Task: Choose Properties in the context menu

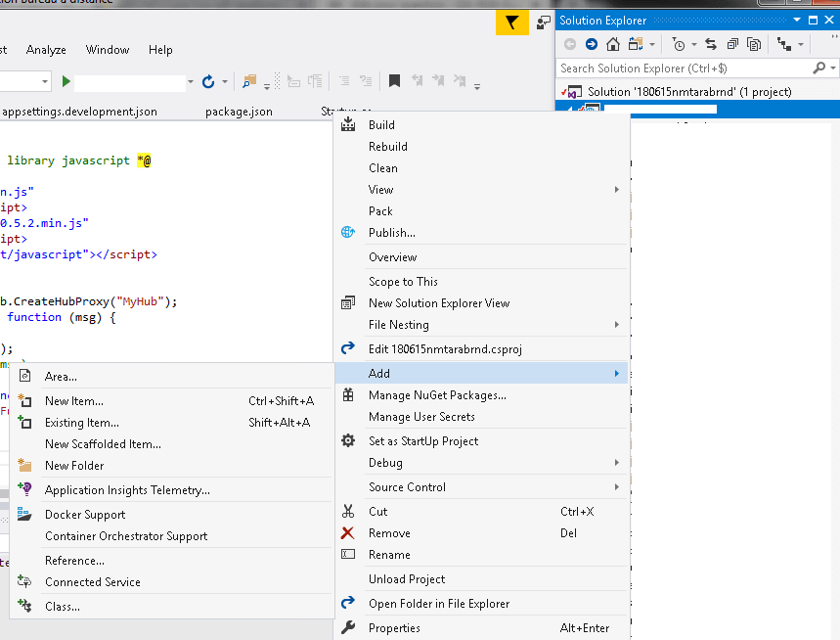Action: tap(482, 628)
